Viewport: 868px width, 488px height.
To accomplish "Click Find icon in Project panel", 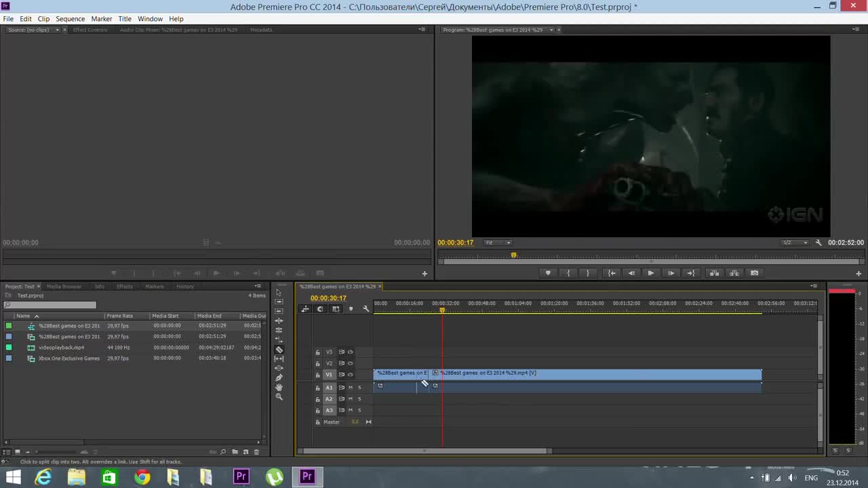I will (x=223, y=452).
